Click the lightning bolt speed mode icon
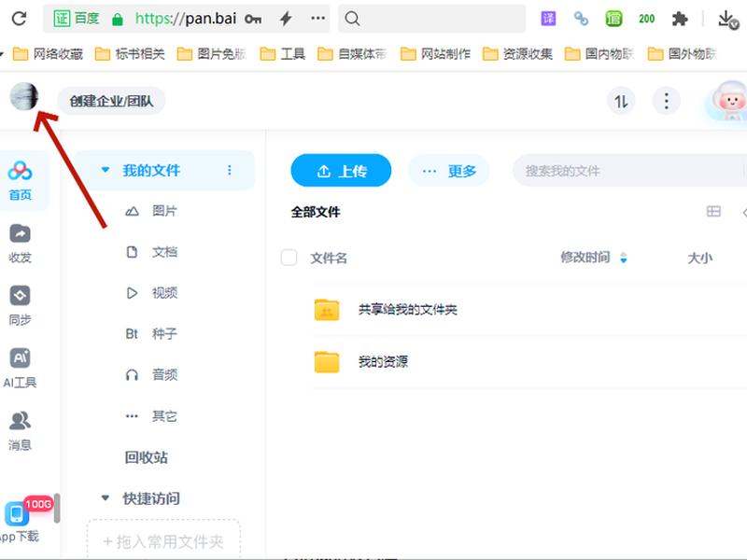Image resolution: width=747 pixels, height=560 pixels. pyautogui.click(x=286, y=19)
